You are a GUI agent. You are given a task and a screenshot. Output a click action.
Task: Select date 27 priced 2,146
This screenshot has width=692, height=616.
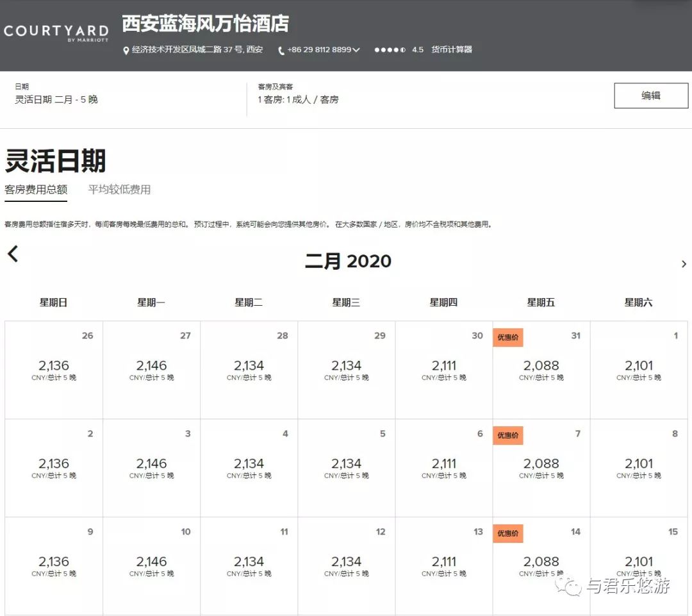pyautogui.click(x=151, y=370)
